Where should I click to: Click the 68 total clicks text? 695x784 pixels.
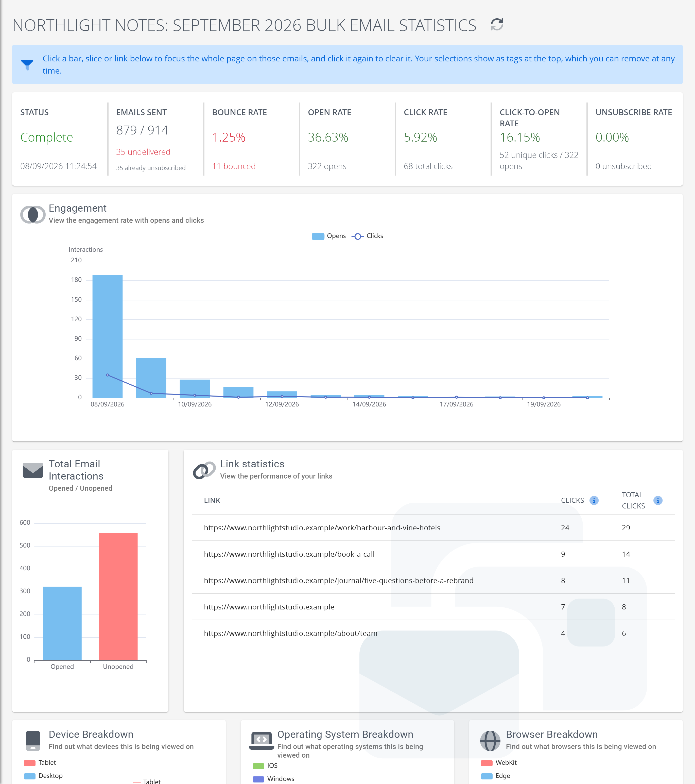(428, 166)
